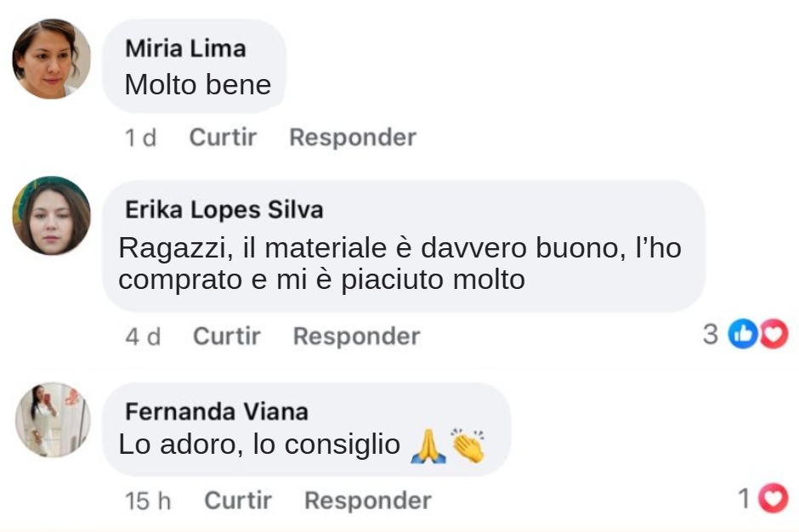
Task: Click the name Miria Lima
Action: [x=185, y=48]
